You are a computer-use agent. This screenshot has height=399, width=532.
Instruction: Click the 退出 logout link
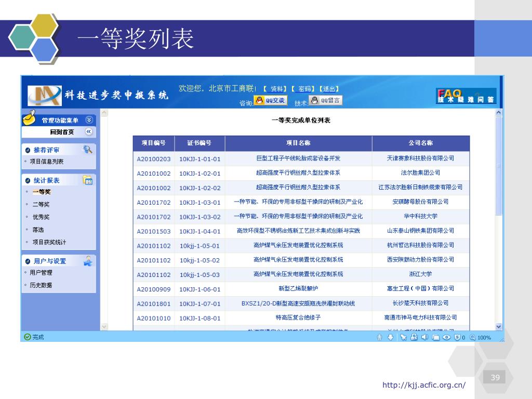(x=329, y=89)
